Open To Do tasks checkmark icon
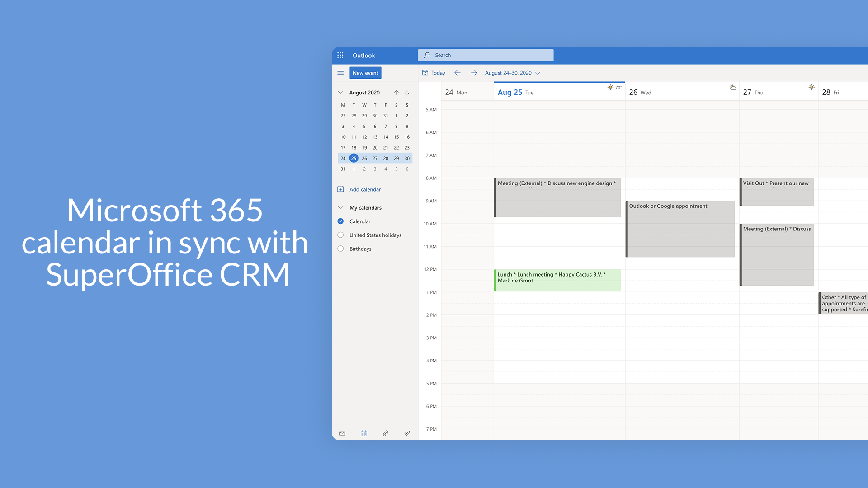The image size is (868, 488). click(x=407, y=433)
